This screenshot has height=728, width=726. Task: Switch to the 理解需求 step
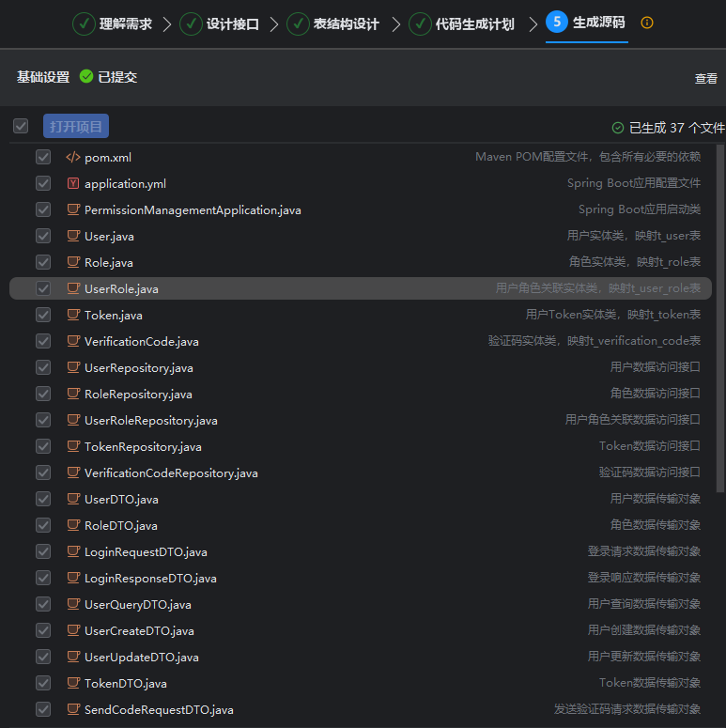click(x=113, y=23)
